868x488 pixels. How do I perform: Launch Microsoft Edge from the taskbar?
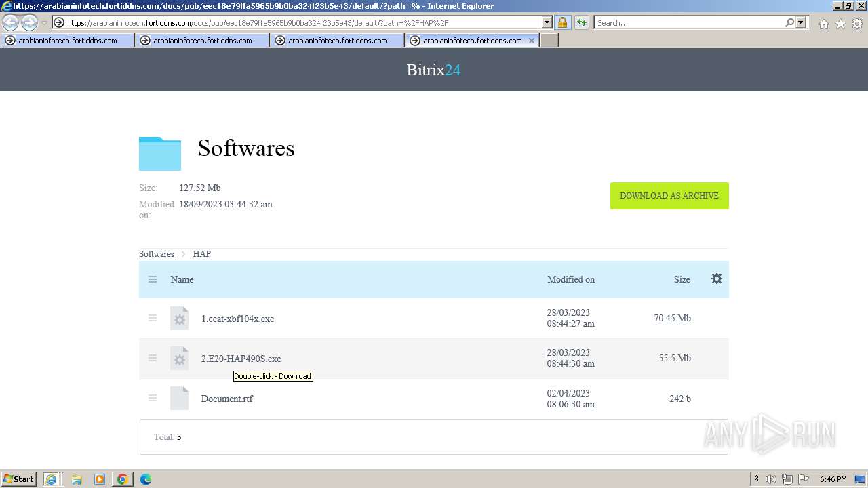coord(146,479)
